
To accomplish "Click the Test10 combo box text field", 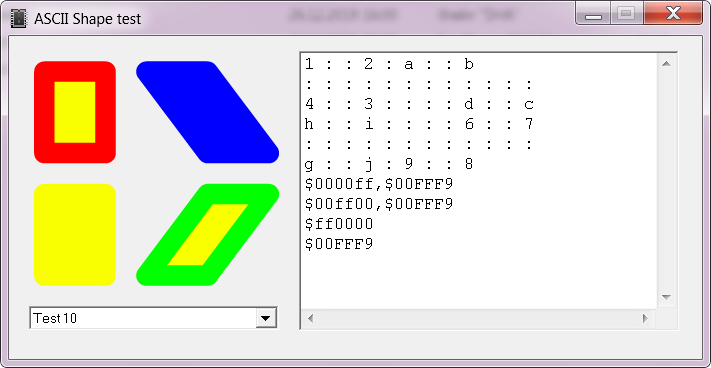I will 143,318.
